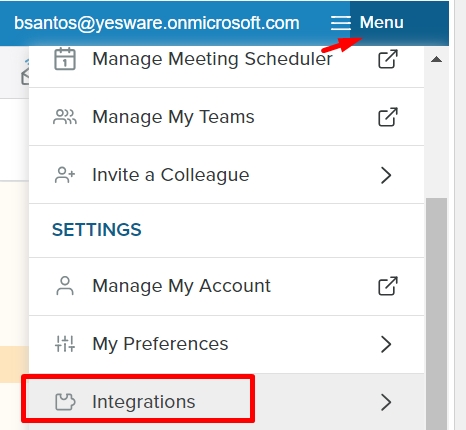Select the Manage Meeting Scheduler menu entry
The width and height of the screenshot is (466, 430).
pos(226,59)
